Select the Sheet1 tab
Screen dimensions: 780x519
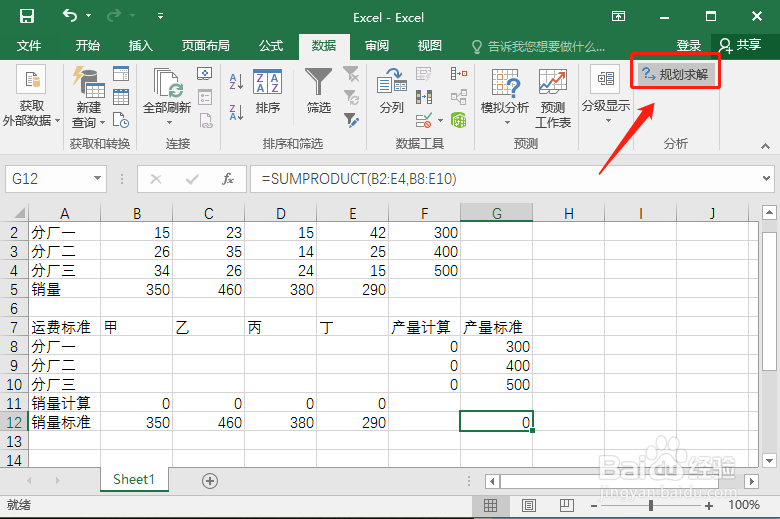[x=134, y=479]
